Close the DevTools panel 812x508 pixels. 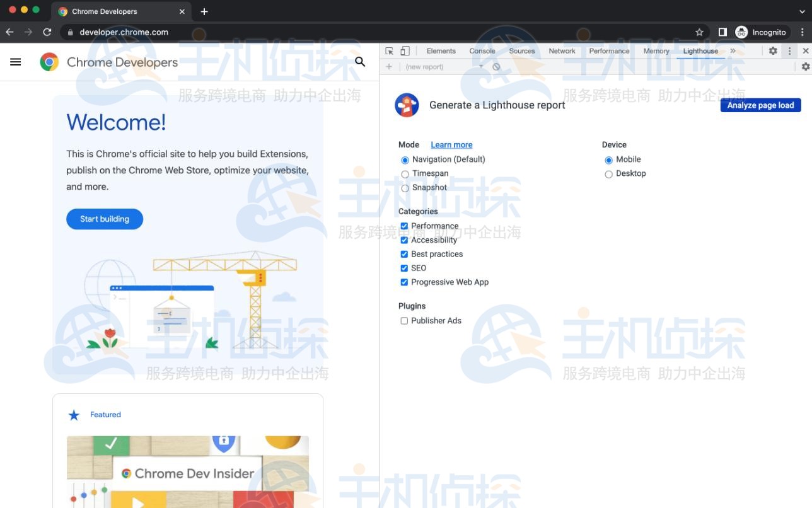pyautogui.click(x=806, y=51)
